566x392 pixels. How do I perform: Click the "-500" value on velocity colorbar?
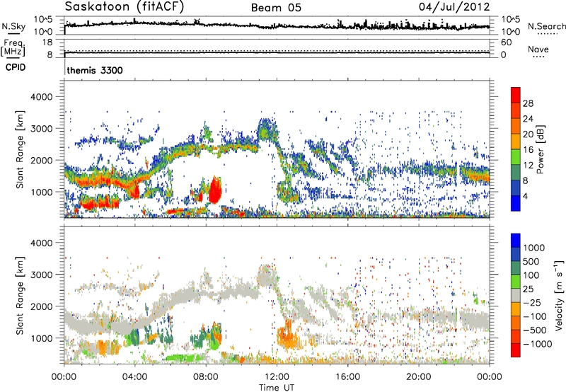point(534,330)
